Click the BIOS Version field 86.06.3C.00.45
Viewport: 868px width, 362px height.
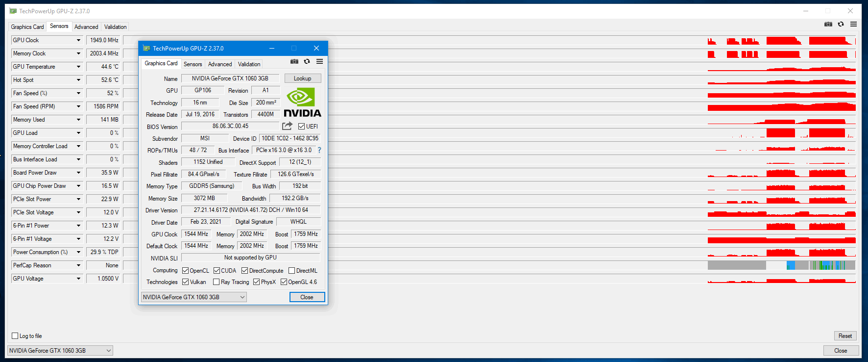(x=230, y=126)
